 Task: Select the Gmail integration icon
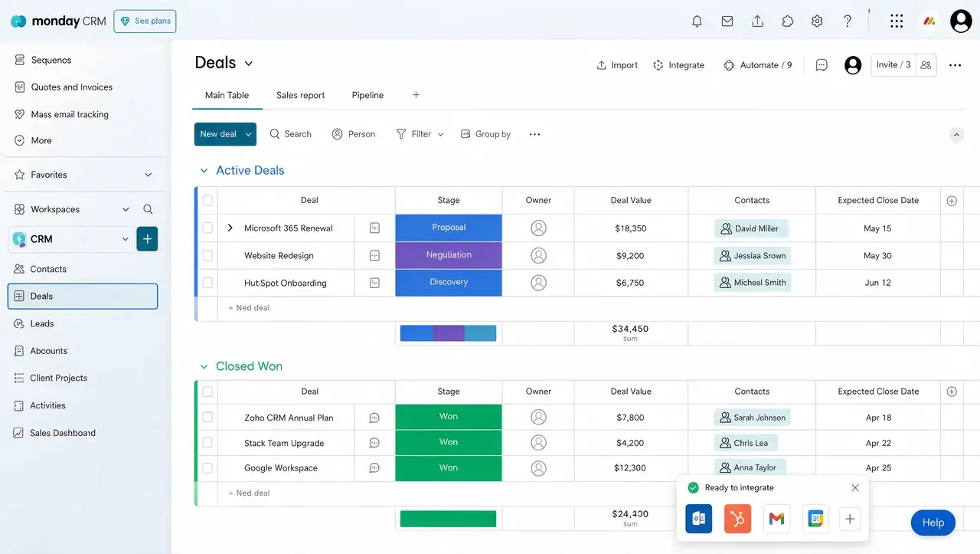(776, 519)
